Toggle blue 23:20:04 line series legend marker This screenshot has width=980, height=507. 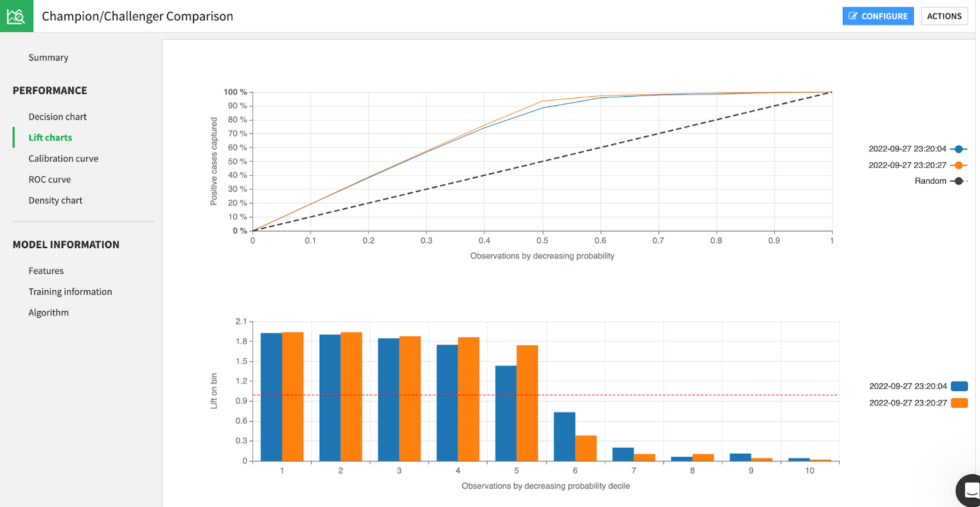pyautogui.click(x=959, y=149)
